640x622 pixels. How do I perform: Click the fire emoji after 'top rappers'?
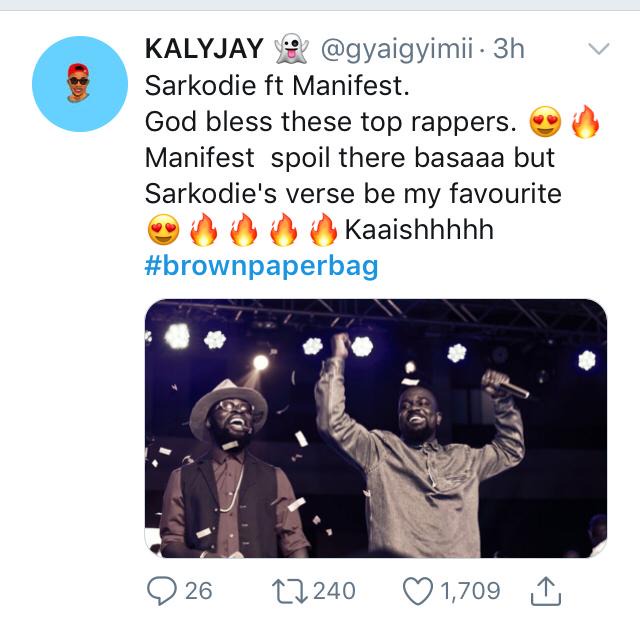[585, 122]
